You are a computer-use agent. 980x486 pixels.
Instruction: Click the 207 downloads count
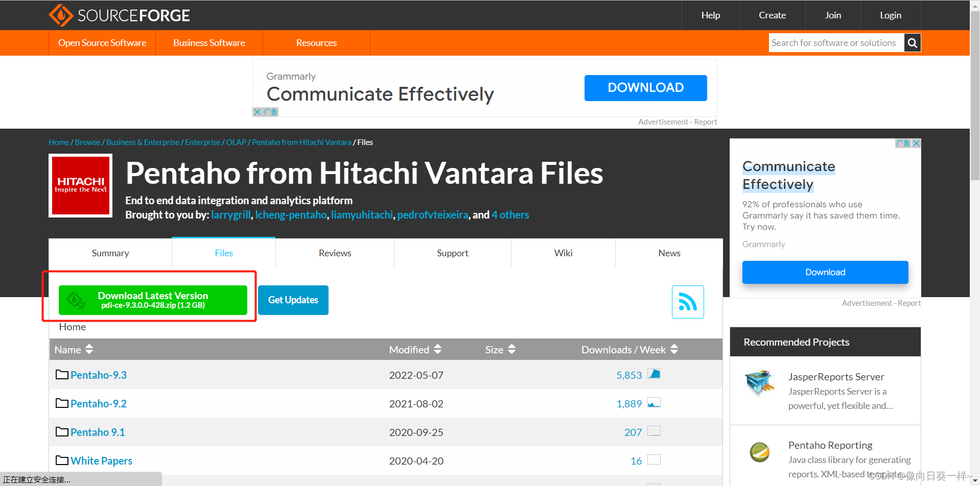[x=633, y=432]
